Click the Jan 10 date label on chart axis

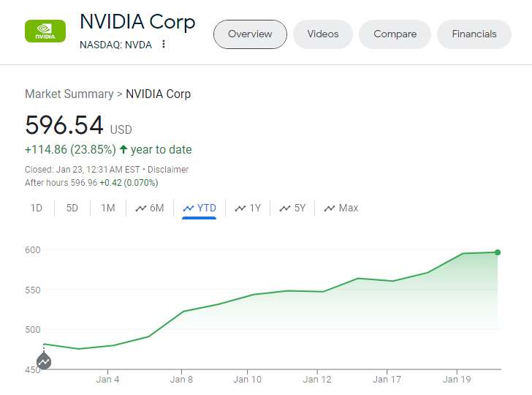tap(247, 380)
